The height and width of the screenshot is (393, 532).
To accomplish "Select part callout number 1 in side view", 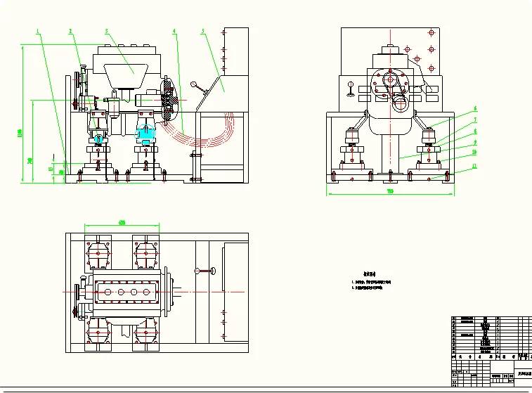I will tap(38, 32).
